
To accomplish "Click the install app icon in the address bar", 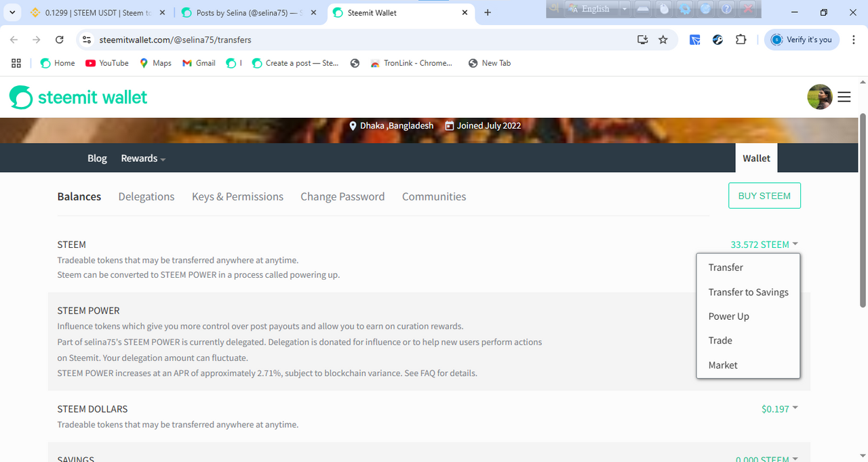I will (643, 40).
